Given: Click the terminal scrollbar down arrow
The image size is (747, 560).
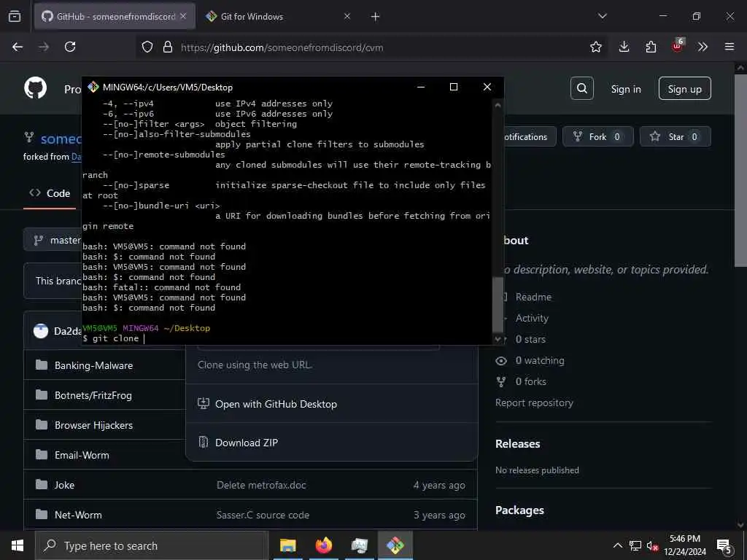Looking at the screenshot, I should coord(498,339).
